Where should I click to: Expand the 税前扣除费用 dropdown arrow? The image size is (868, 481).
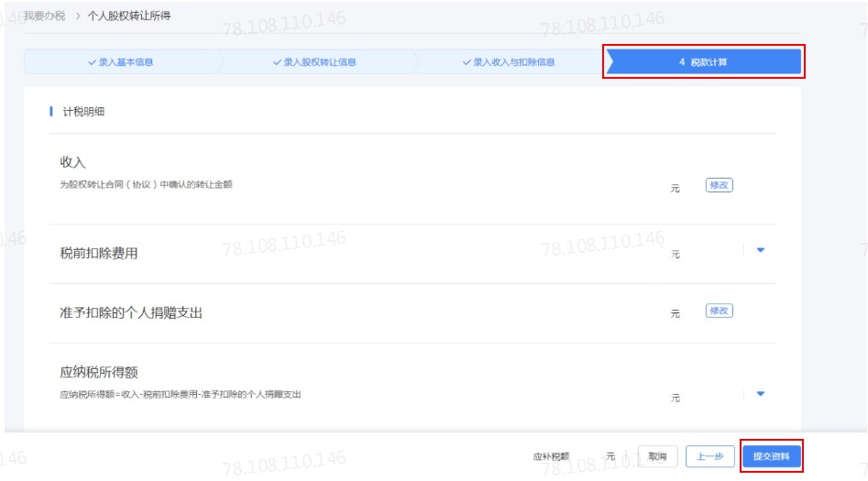(x=761, y=250)
